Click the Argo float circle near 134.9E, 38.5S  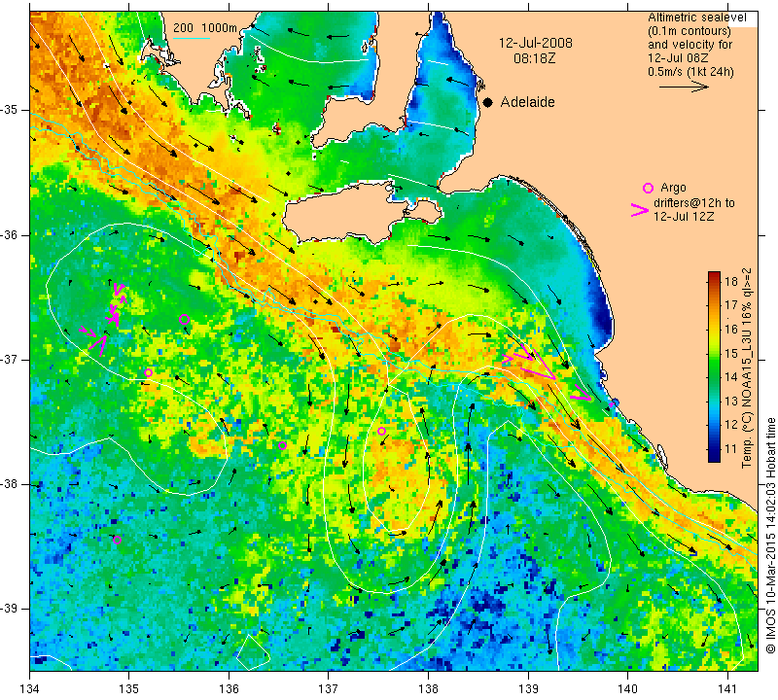tap(117, 541)
